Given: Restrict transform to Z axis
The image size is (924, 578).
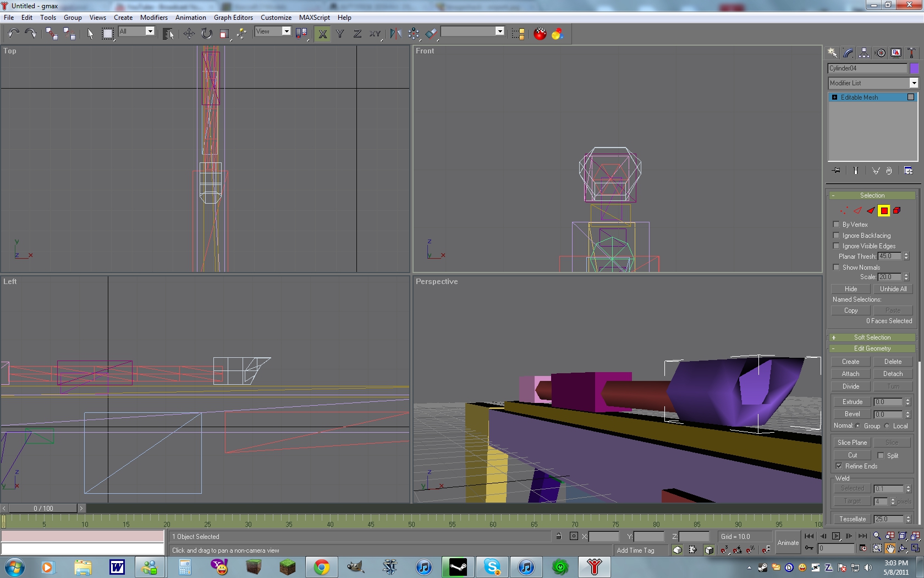Looking at the screenshot, I should click(358, 34).
